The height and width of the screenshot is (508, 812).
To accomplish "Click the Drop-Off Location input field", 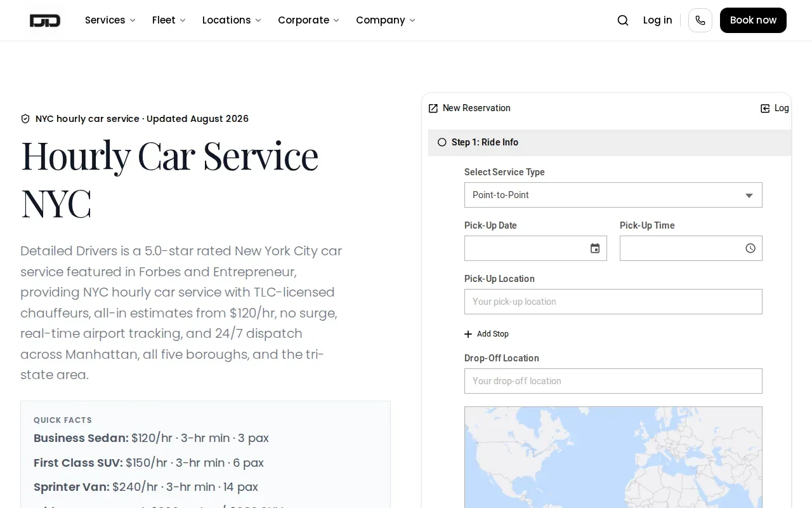I will tap(613, 381).
